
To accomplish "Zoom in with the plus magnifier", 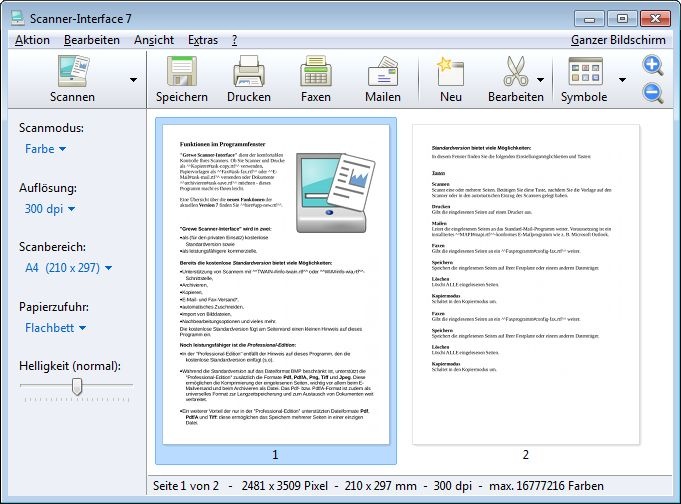I will click(653, 65).
